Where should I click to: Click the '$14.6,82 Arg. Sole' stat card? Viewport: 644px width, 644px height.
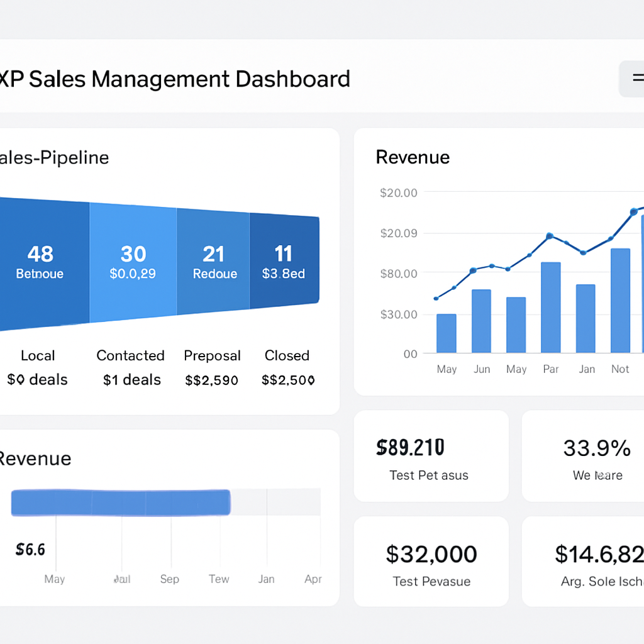click(596, 562)
